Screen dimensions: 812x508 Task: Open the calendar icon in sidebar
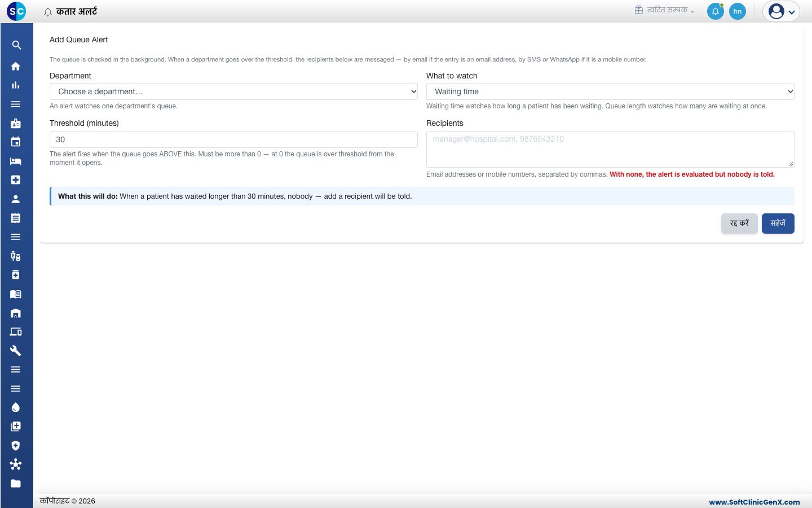(16, 142)
